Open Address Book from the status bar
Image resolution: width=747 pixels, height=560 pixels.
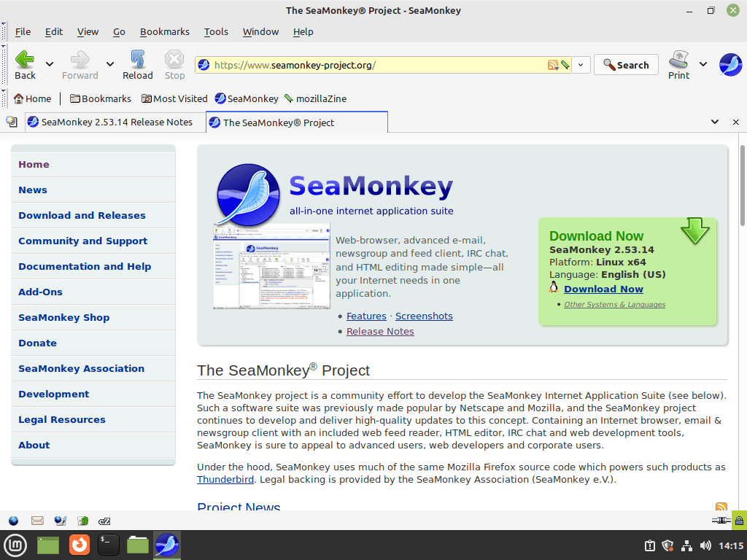pos(83,521)
